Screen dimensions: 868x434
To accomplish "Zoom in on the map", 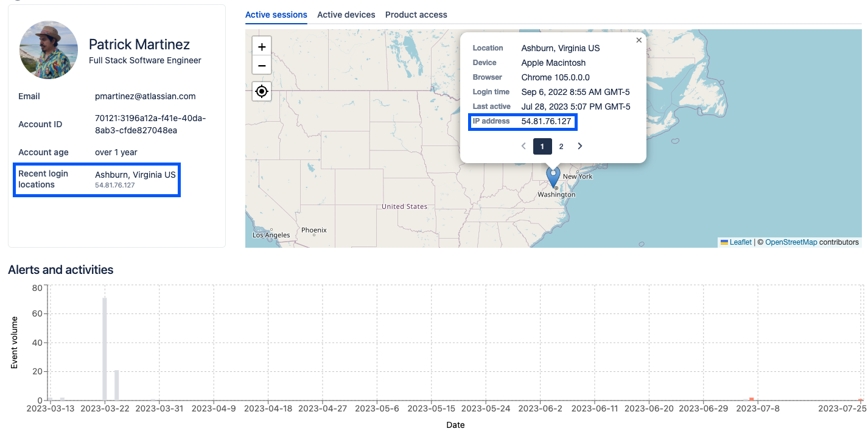I will [x=262, y=46].
